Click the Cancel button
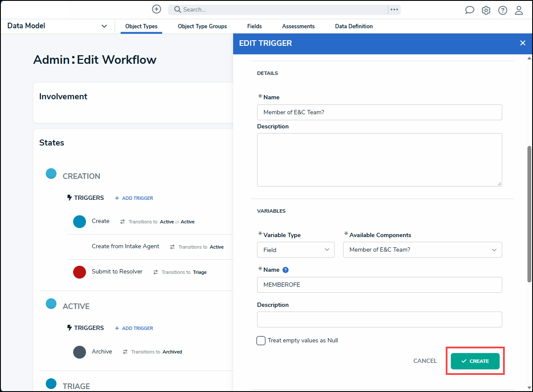Screen dimensions: 533x392 pos(425,361)
